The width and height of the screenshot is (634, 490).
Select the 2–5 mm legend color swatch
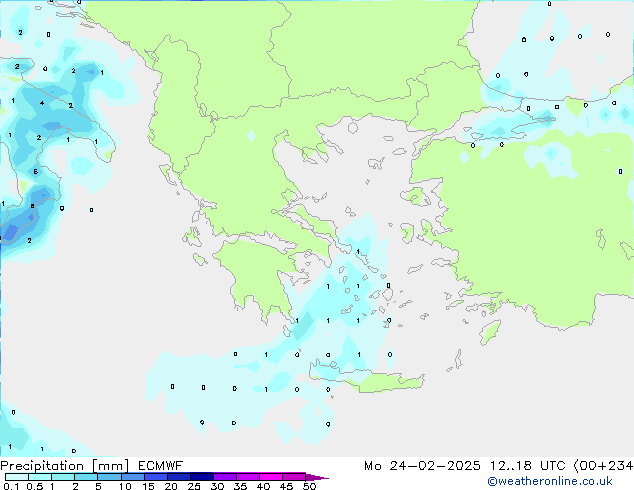point(86,477)
